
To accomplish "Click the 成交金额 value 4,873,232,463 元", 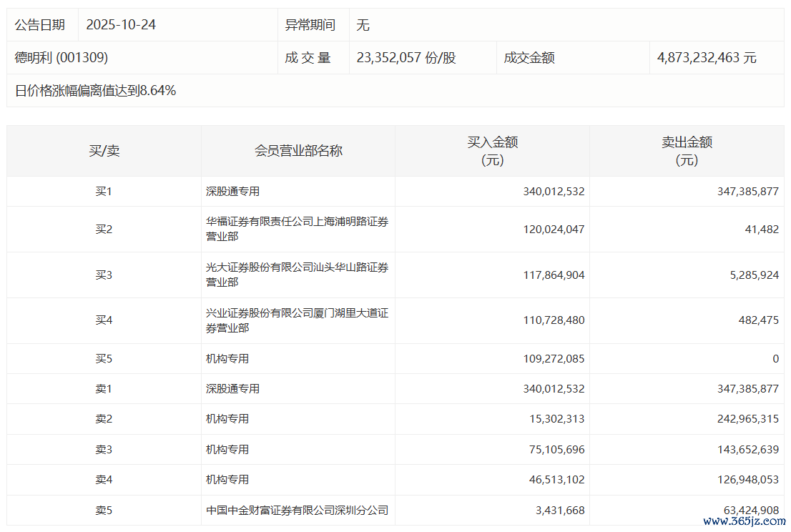I will point(707,58).
